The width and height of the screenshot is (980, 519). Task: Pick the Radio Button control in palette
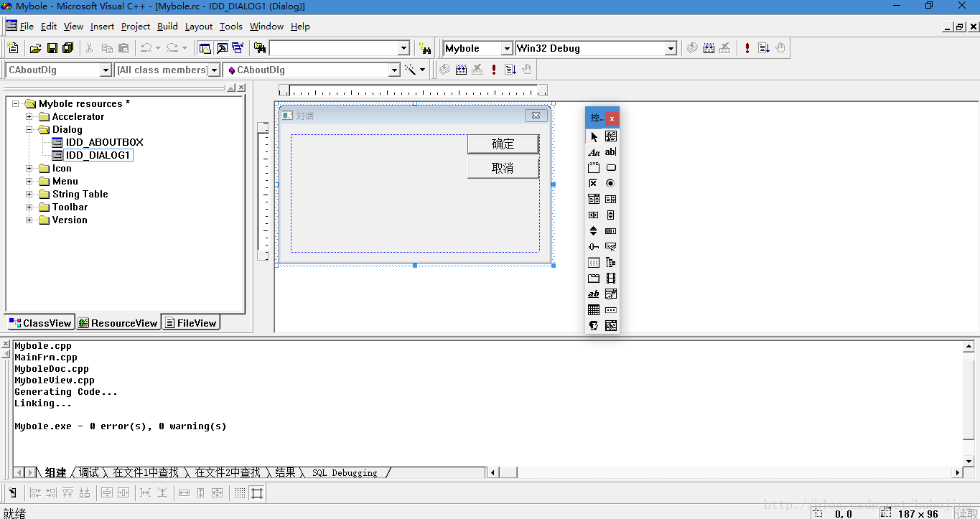click(x=610, y=184)
